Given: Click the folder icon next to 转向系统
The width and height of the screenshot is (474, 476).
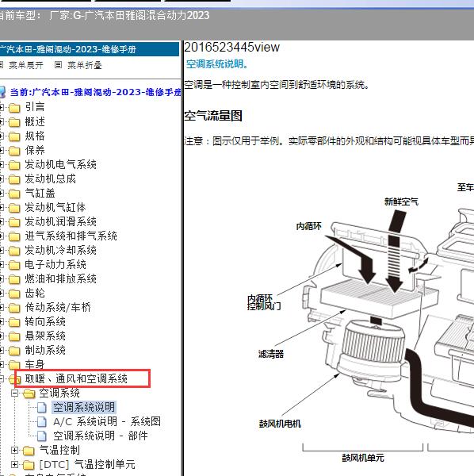Looking at the screenshot, I should click(x=14, y=322).
